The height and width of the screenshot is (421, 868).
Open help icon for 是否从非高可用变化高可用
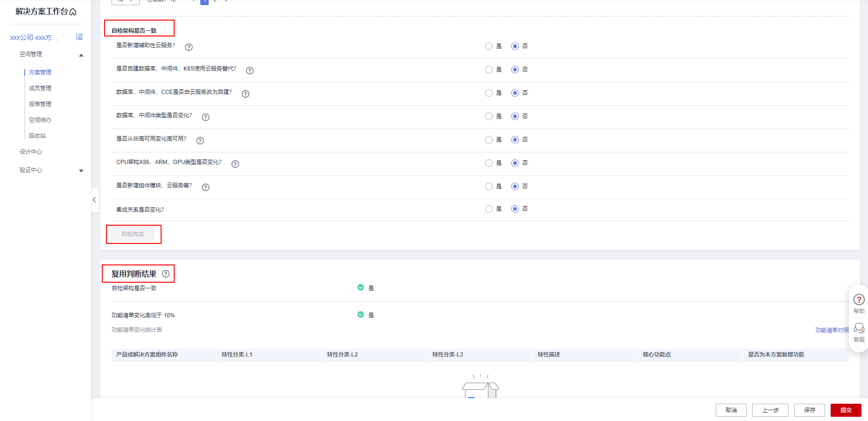200,141
